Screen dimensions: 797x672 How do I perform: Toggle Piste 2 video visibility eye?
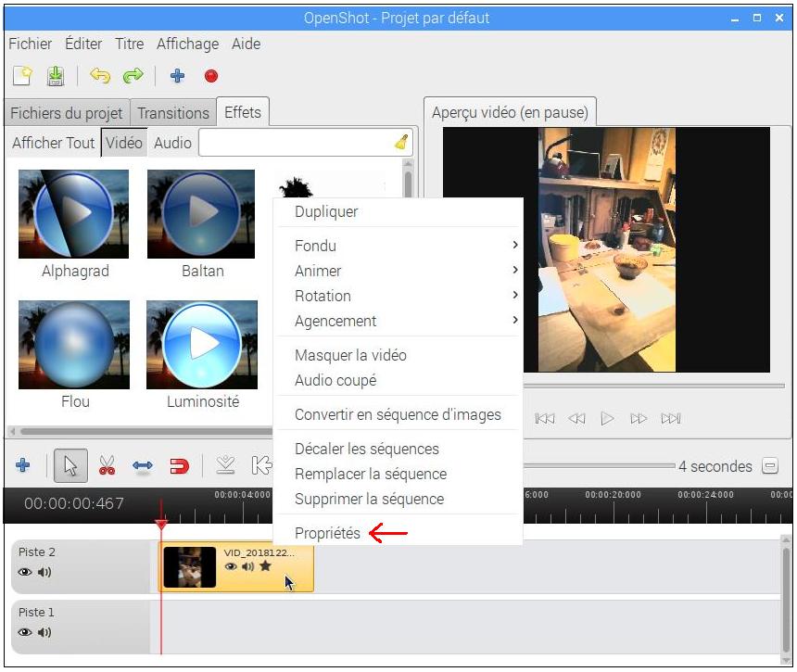(x=25, y=572)
